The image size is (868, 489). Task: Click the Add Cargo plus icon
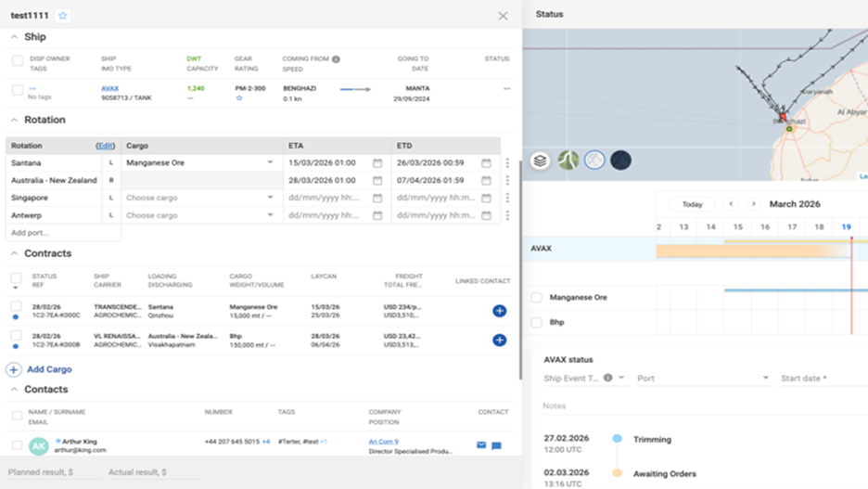(x=14, y=369)
